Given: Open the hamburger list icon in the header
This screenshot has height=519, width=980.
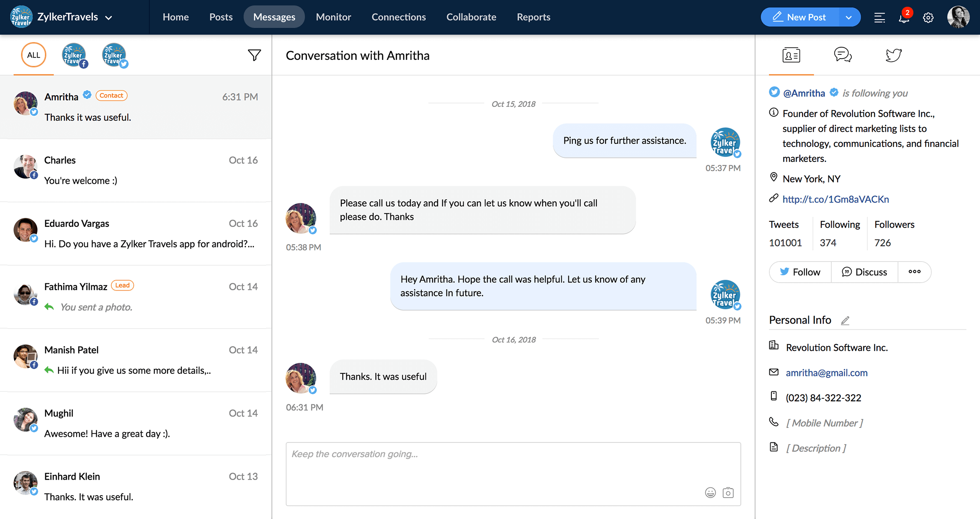Looking at the screenshot, I should click(879, 18).
